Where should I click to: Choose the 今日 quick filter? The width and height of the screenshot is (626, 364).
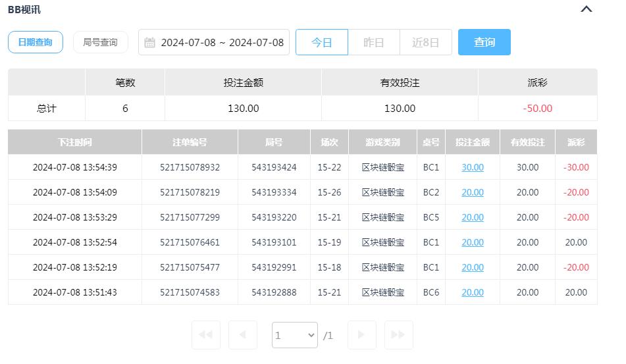[x=322, y=42]
